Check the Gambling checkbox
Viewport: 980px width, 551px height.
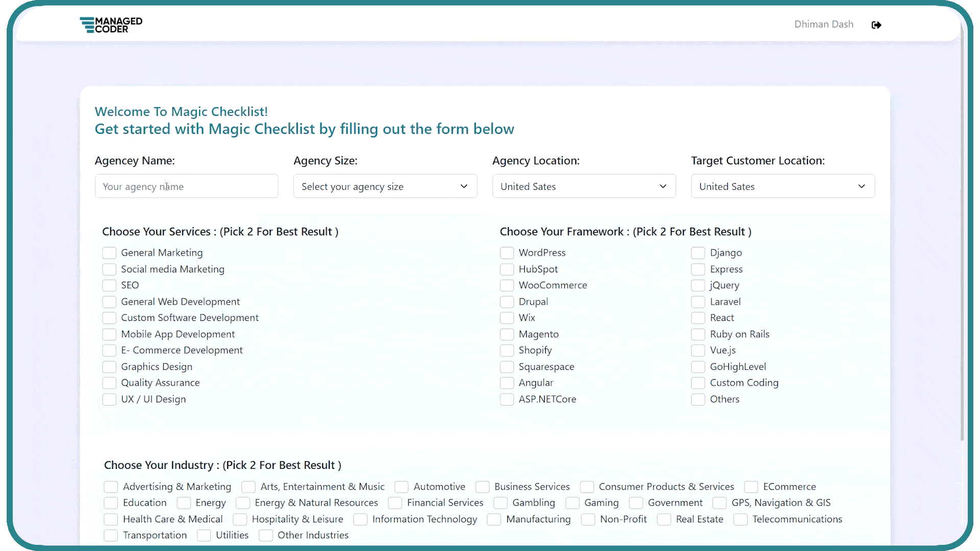click(501, 503)
